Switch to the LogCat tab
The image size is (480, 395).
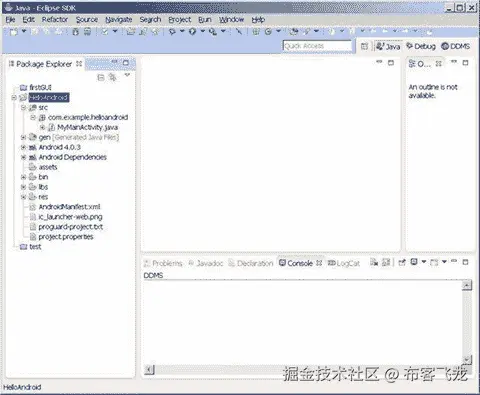(344, 263)
